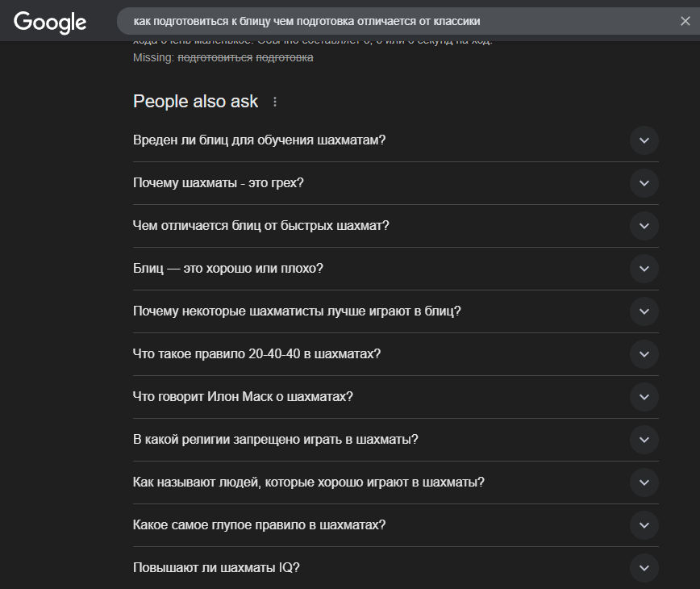
Task: Click the arrow icon beside 'Блиц — это хорошо или плохо?'
Action: click(x=644, y=269)
